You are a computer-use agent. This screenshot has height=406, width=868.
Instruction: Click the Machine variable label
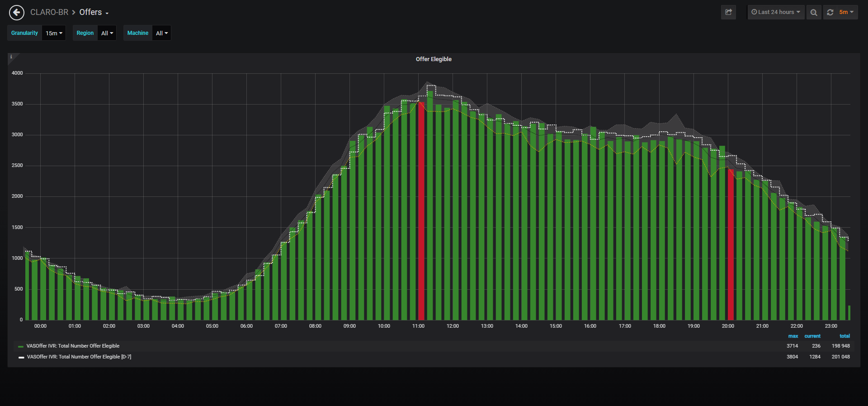click(138, 33)
